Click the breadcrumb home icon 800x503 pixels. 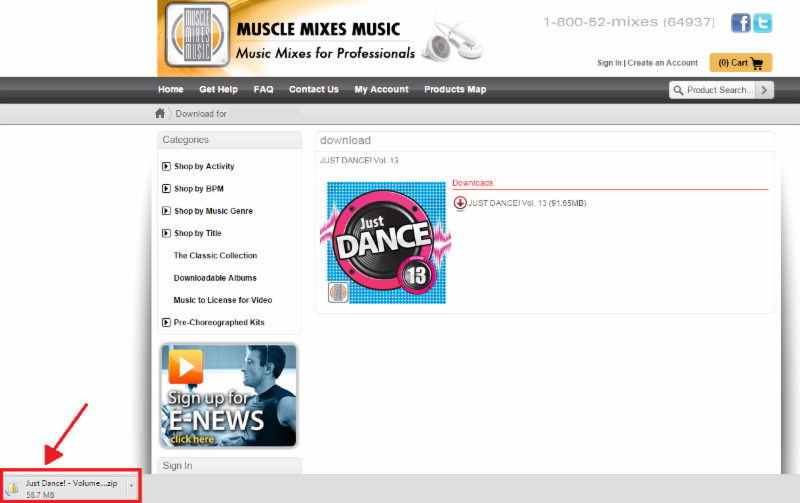[x=160, y=113]
